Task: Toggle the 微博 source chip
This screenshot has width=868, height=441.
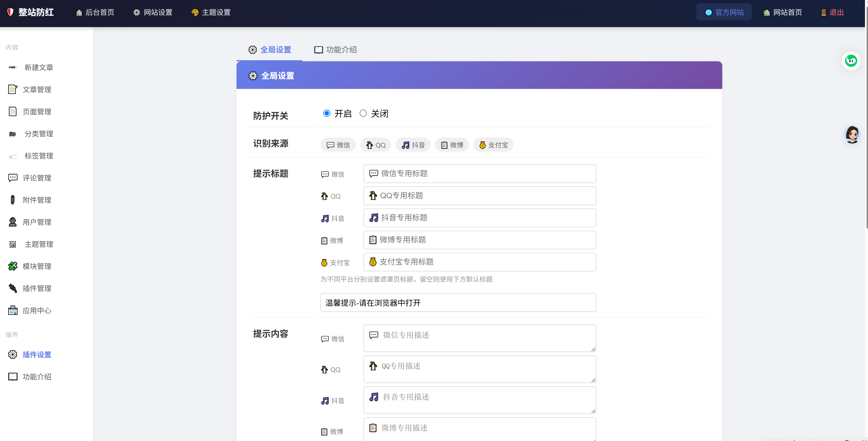Action: click(x=452, y=145)
